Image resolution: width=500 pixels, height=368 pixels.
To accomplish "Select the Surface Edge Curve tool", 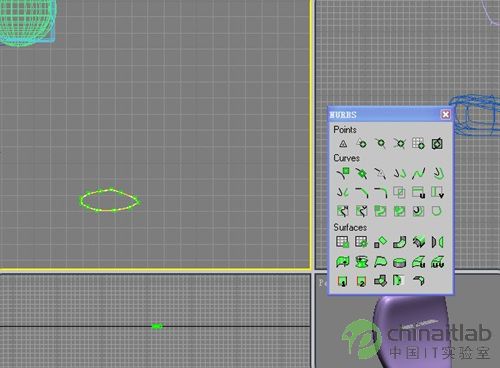I will point(437,211).
